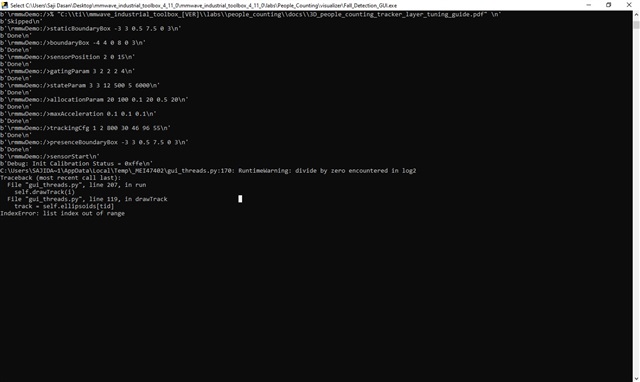
Task: Click the line 'stateParam 3 3 12 500 5 6000'
Action: [80, 86]
